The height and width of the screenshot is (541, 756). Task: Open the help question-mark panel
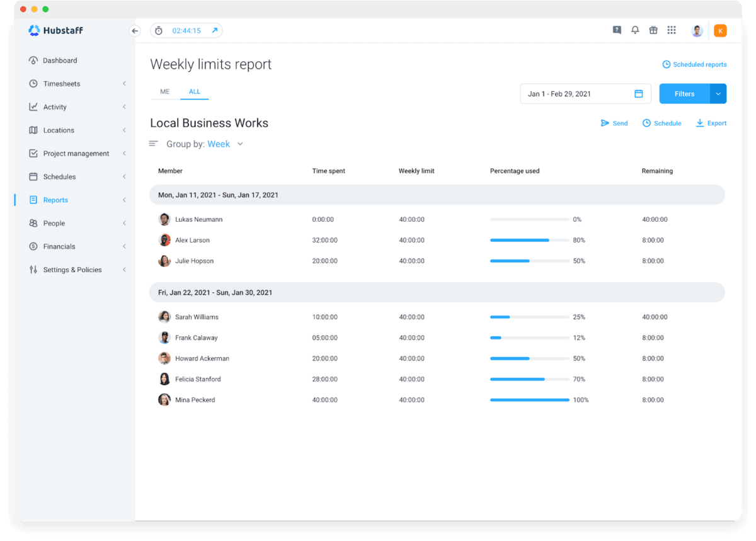(x=617, y=30)
